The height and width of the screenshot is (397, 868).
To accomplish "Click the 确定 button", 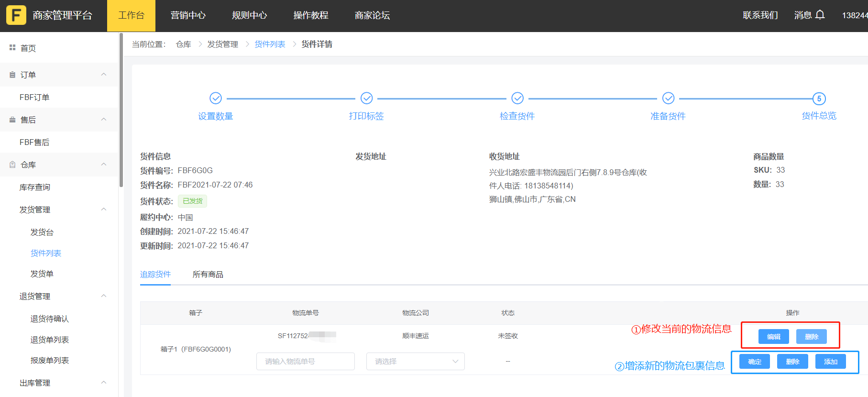I will click(754, 362).
